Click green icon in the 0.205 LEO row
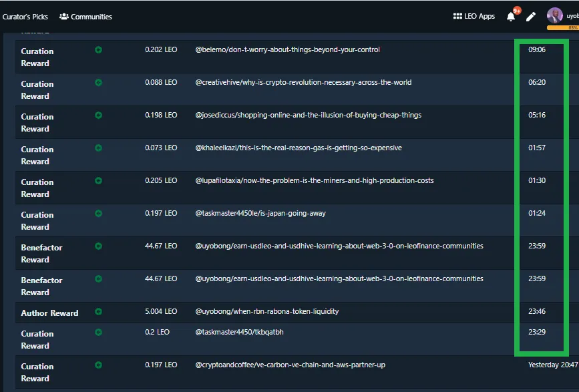The width and height of the screenshot is (579, 392). tap(98, 181)
